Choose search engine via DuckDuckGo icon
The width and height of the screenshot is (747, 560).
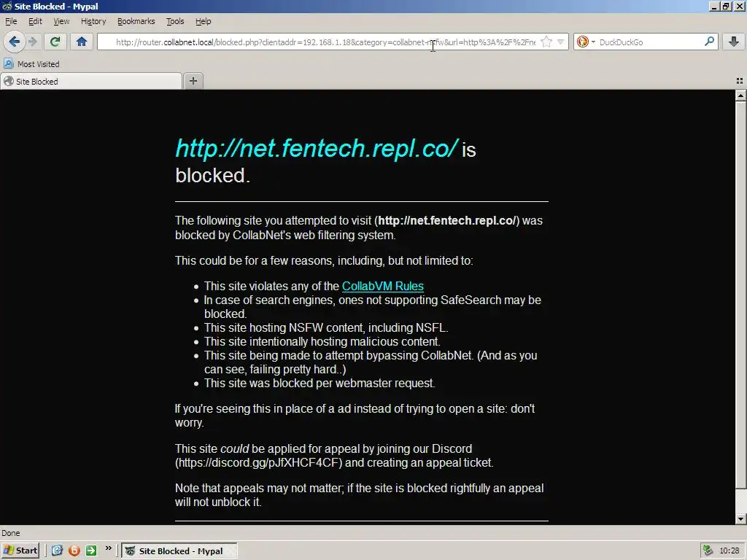pos(586,42)
